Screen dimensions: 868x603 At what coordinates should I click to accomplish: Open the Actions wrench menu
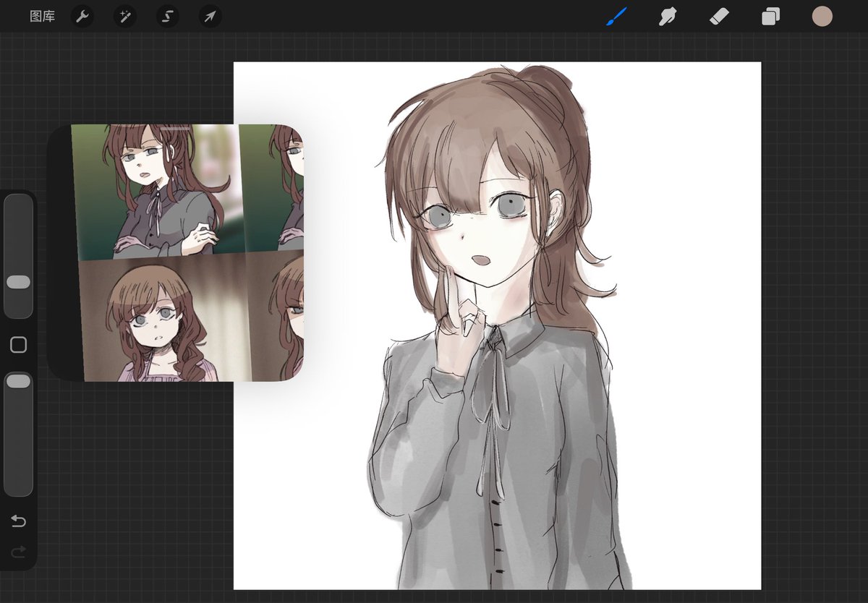click(82, 16)
